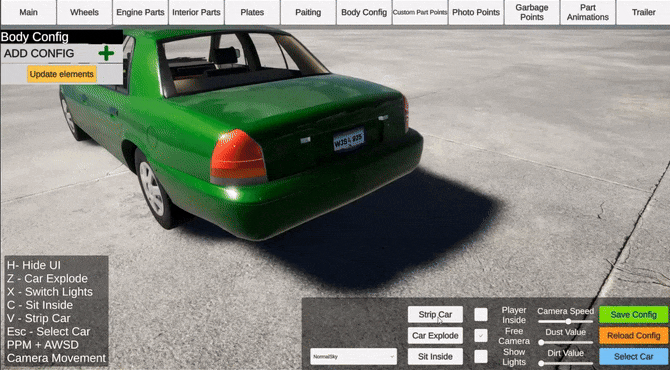
Task: Switch to the Garbage Points tab
Action: 532,12
